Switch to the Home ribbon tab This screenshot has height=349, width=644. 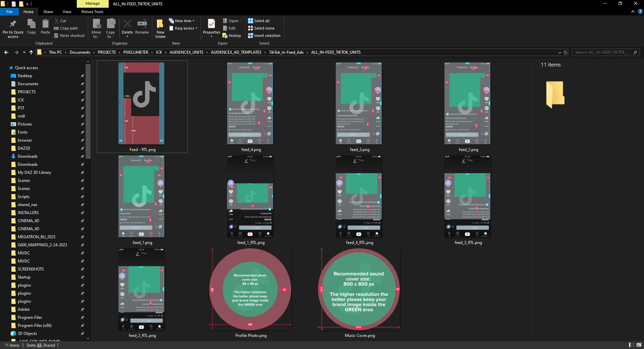coord(29,12)
